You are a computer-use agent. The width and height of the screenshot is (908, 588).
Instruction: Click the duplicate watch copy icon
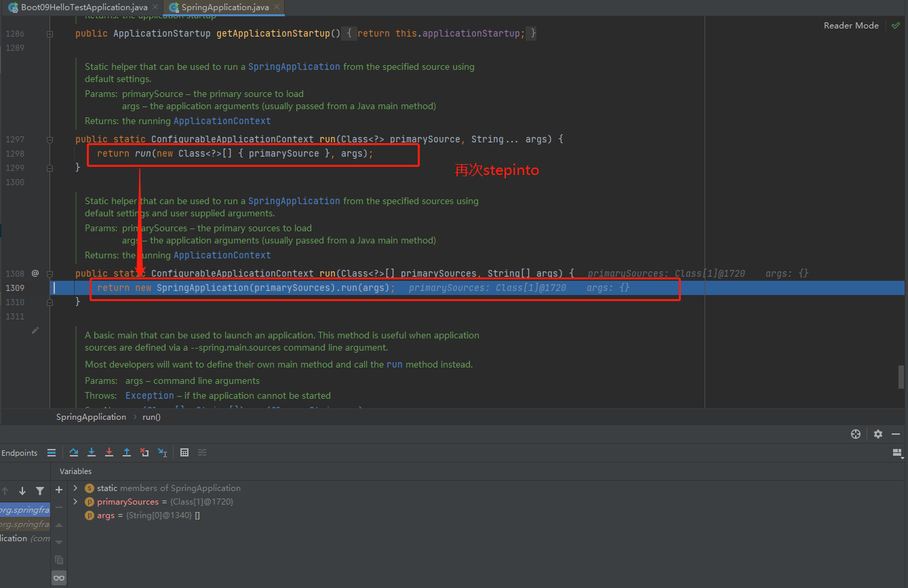pyautogui.click(x=59, y=560)
